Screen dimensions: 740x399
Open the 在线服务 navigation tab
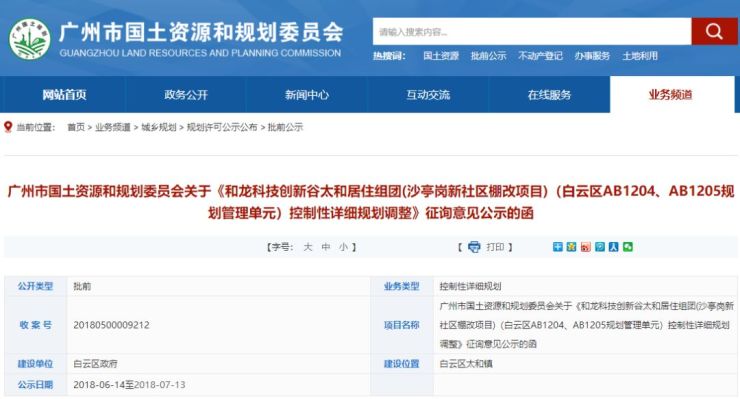tap(549, 95)
